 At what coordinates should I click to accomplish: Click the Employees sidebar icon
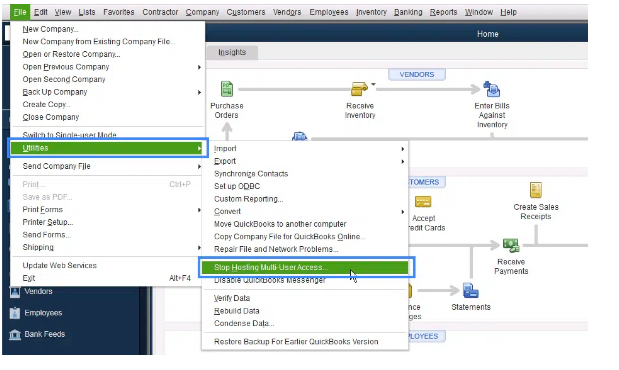(x=15, y=313)
